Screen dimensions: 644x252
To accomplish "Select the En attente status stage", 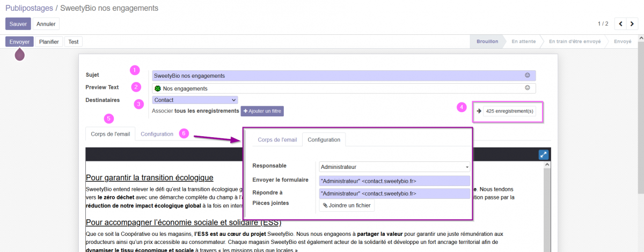I will pos(523,41).
